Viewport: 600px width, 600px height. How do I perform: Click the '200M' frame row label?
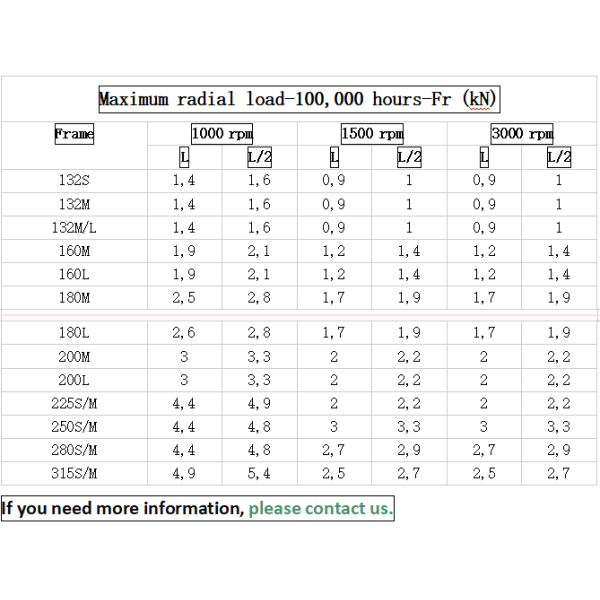(74, 357)
